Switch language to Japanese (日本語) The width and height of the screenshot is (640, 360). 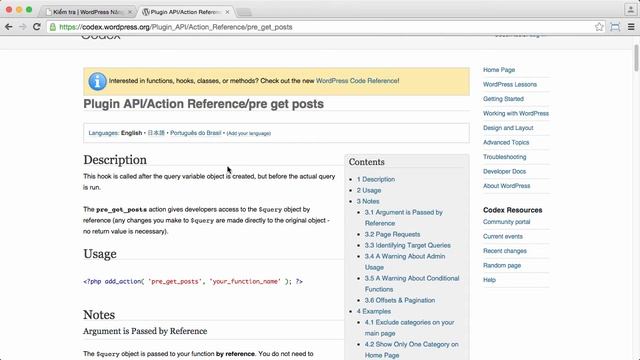tap(156, 133)
